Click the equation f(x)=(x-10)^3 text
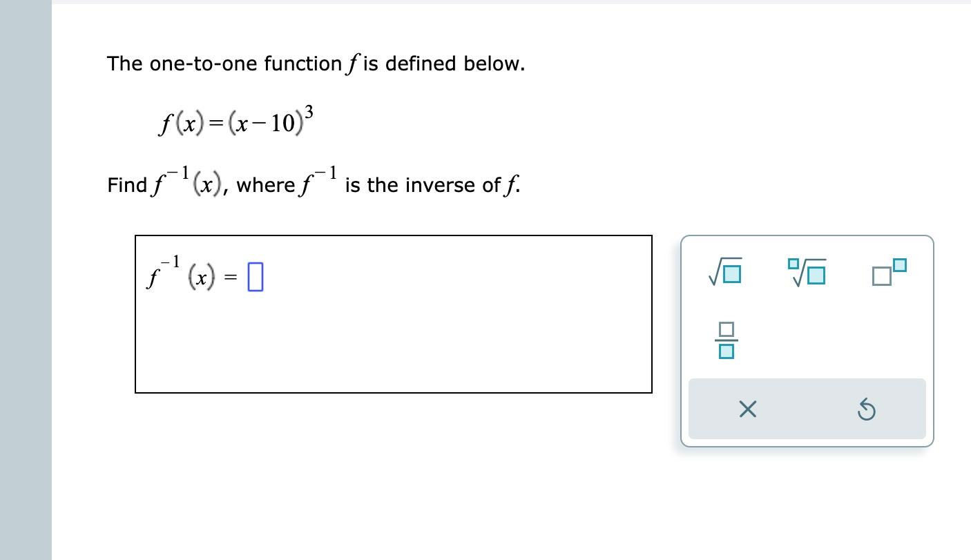The image size is (971, 560). (235, 122)
